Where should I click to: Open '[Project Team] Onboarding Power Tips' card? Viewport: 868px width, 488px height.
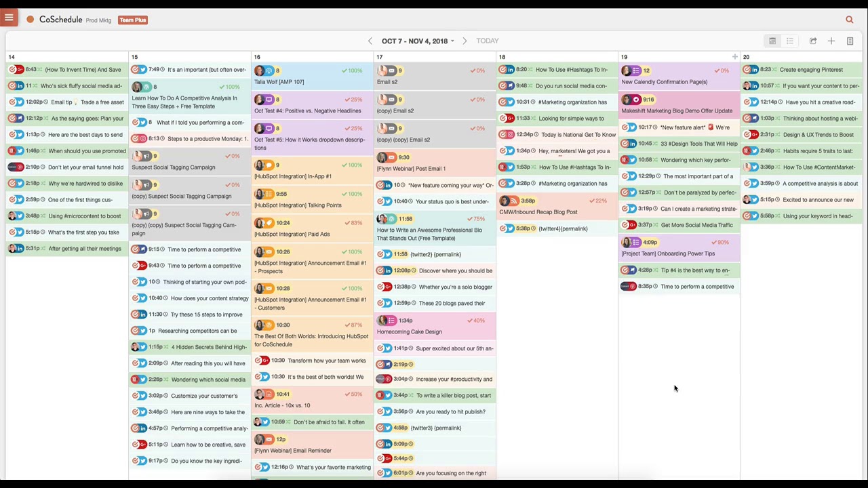[679, 248]
